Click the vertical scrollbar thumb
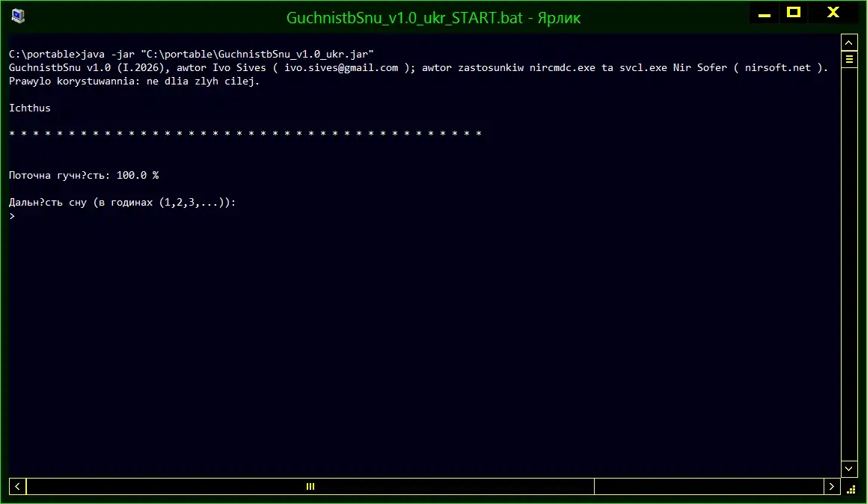This screenshot has width=867, height=504. (849, 58)
